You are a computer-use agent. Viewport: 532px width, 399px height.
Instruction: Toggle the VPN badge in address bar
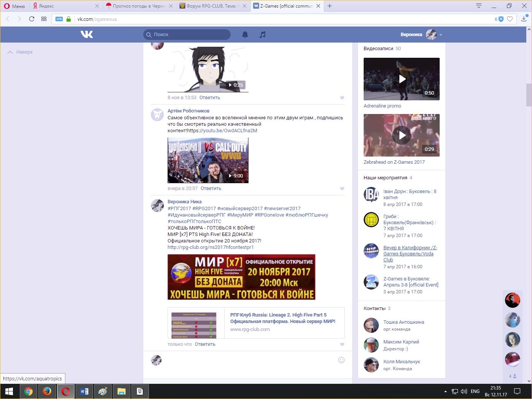pyautogui.click(x=59, y=19)
